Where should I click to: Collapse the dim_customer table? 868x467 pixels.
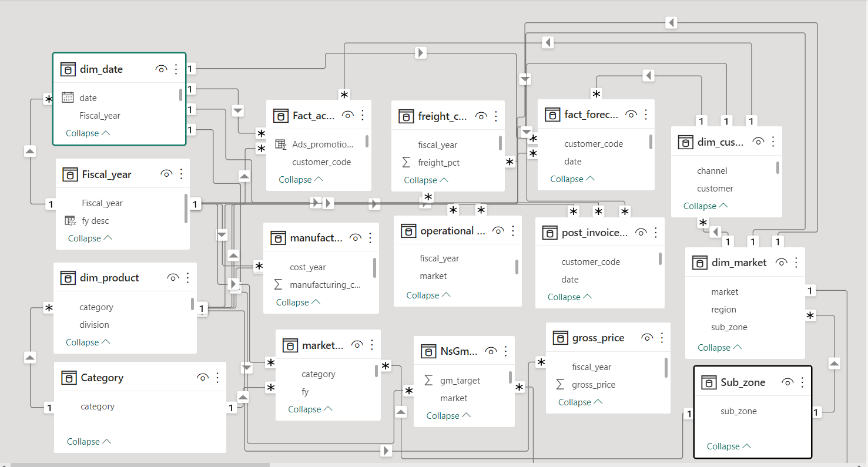pyautogui.click(x=705, y=206)
